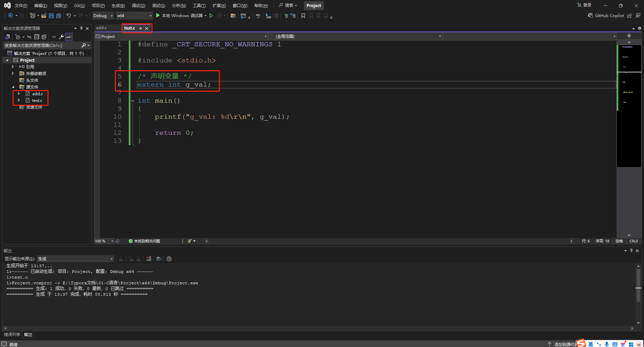Collapse the Project node in Solution Explorer

tap(7, 60)
